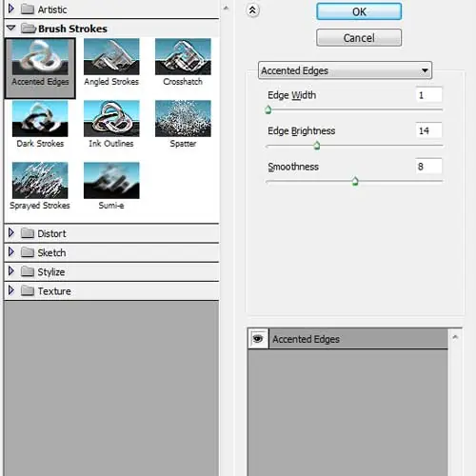476x476 pixels.
Task: Hide the Accented Edges effect layer eye
Action: point(258,339)
